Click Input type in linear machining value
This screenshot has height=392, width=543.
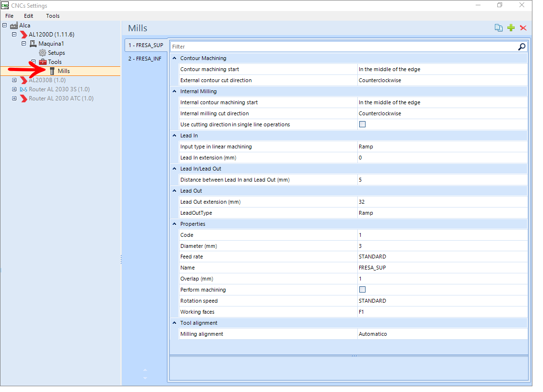point(442,147)
